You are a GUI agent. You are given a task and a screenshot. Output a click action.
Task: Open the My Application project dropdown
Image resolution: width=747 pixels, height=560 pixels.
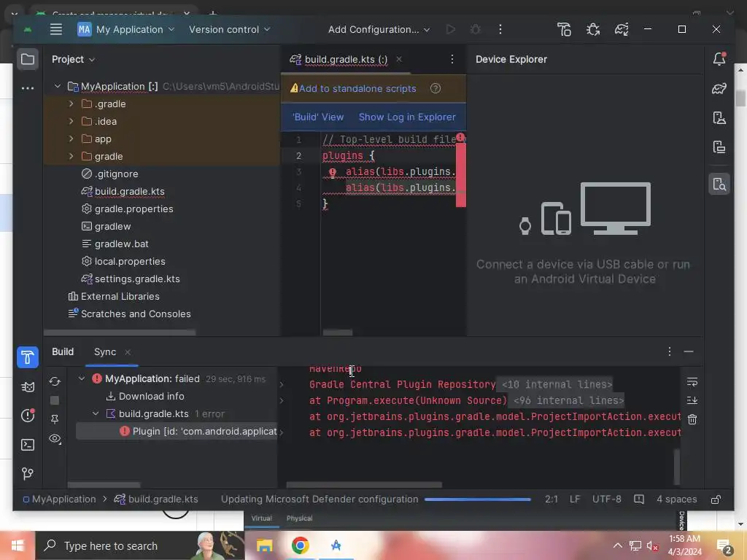(x=126, y=29)
